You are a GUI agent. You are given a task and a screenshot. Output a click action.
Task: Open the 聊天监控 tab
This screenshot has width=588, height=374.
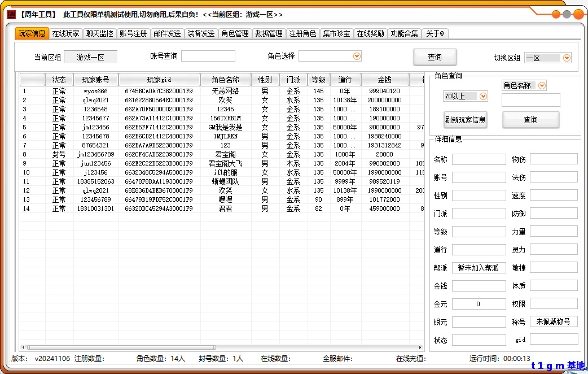pyautogui.click(x=100, y=33)
